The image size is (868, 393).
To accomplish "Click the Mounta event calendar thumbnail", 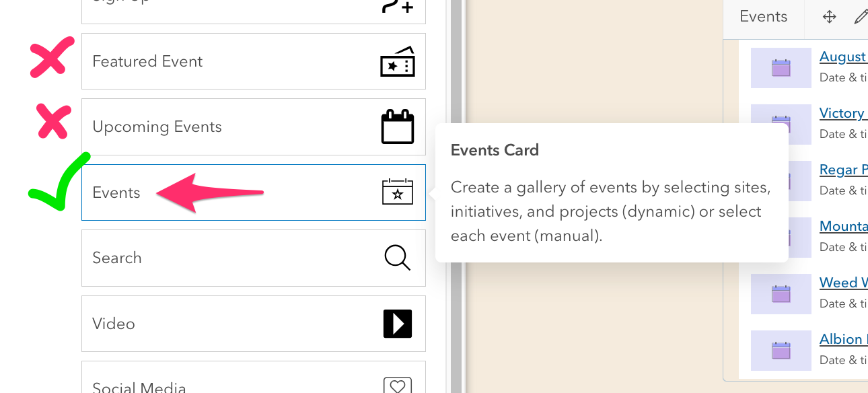I will click(781, 238).
